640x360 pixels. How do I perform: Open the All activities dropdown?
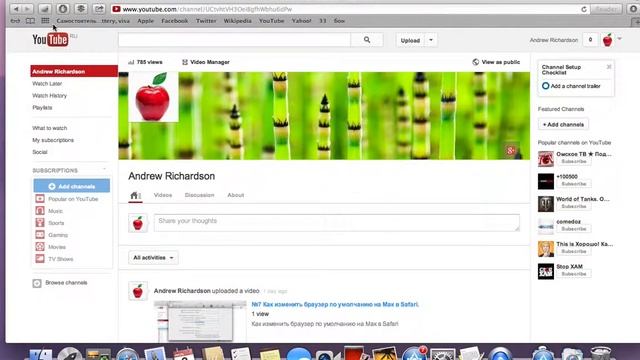pos(153,258)
